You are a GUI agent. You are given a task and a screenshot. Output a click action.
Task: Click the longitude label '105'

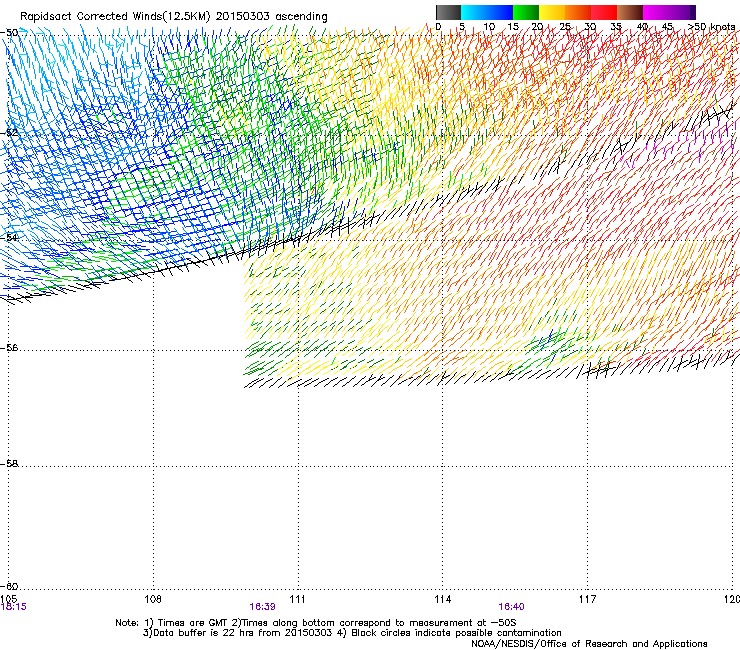(8, 599)
